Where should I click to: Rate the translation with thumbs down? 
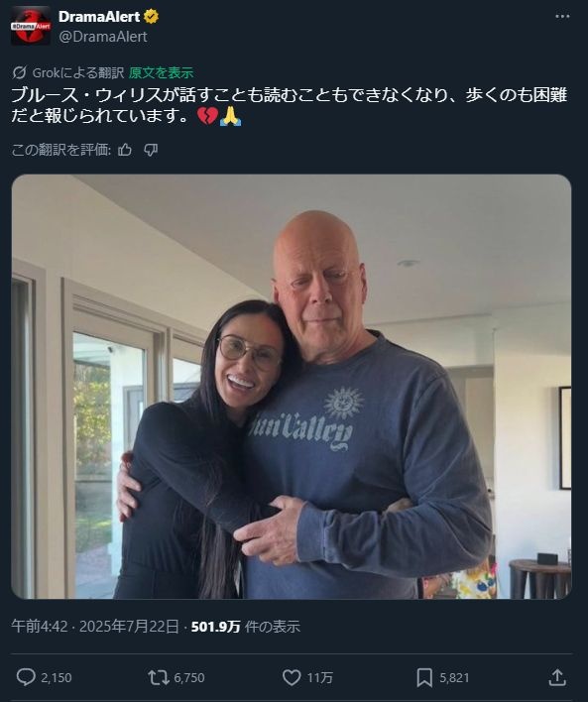[x=151, y=150]
